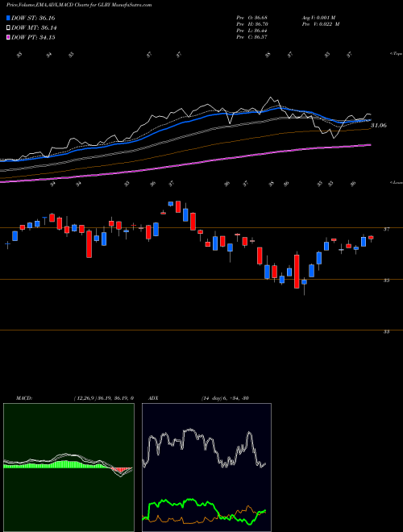
Task: Click the blue DOW ST legend swatch
Action: 8,18
